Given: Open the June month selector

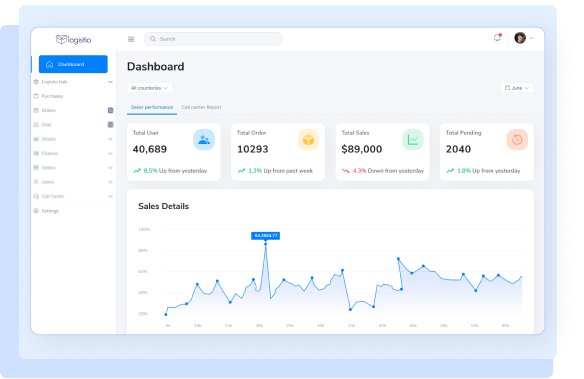Looking at the screenshot, I should pos(517,88).
